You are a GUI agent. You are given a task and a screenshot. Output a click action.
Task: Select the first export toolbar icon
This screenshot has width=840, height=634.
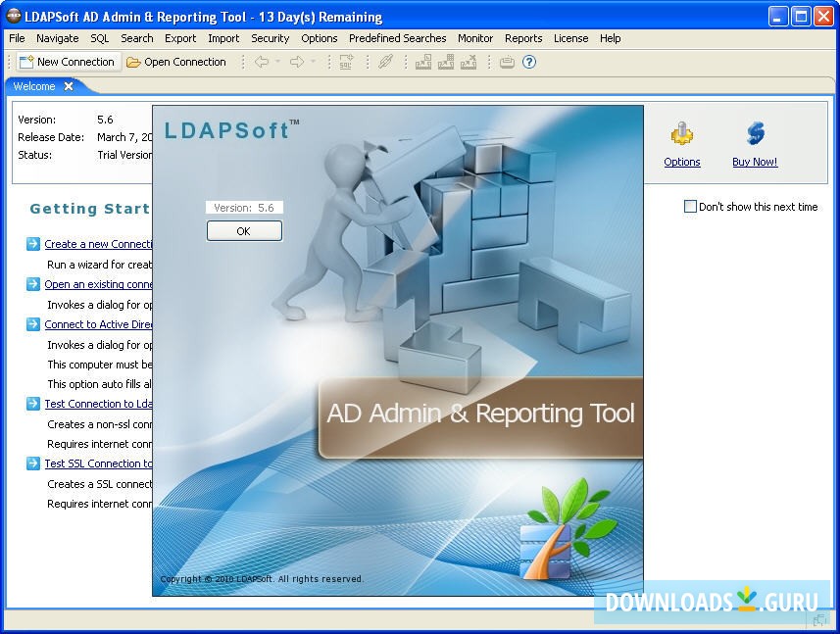click(423, 62)
